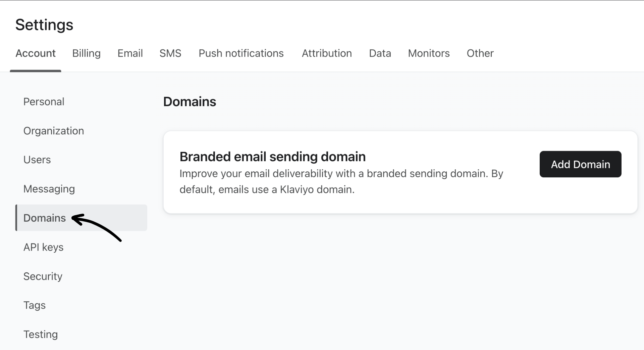Return to the Account tab
644x350 pixels.
pyautogui.click(x=36, y=53)
